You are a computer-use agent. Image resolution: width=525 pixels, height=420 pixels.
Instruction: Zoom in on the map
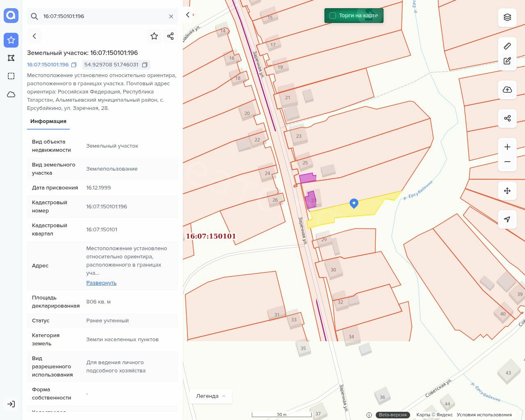tap(507, 147)
